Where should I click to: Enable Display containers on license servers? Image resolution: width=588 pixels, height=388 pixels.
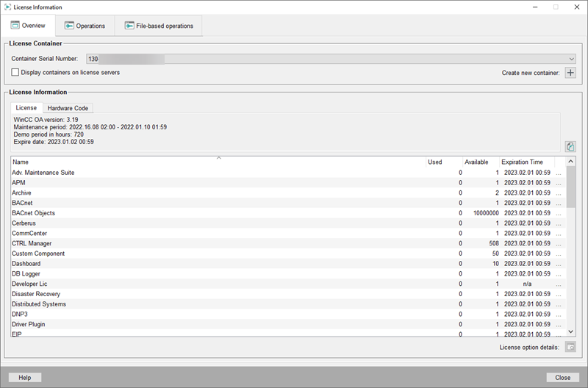tap(15, 72)
